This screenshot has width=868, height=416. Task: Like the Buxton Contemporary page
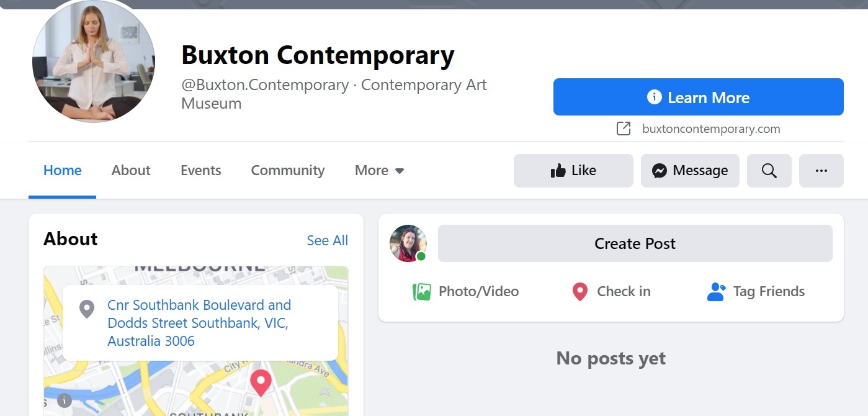(573, 171)
